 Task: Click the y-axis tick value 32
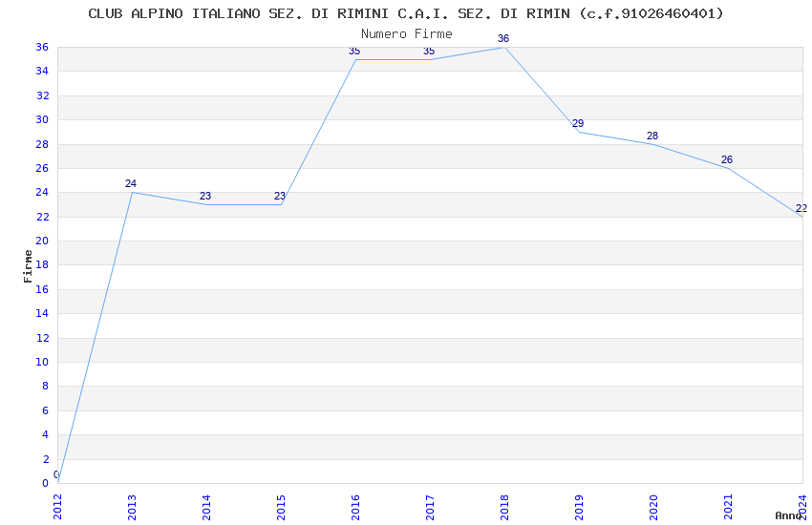click(x=42, y=95)
